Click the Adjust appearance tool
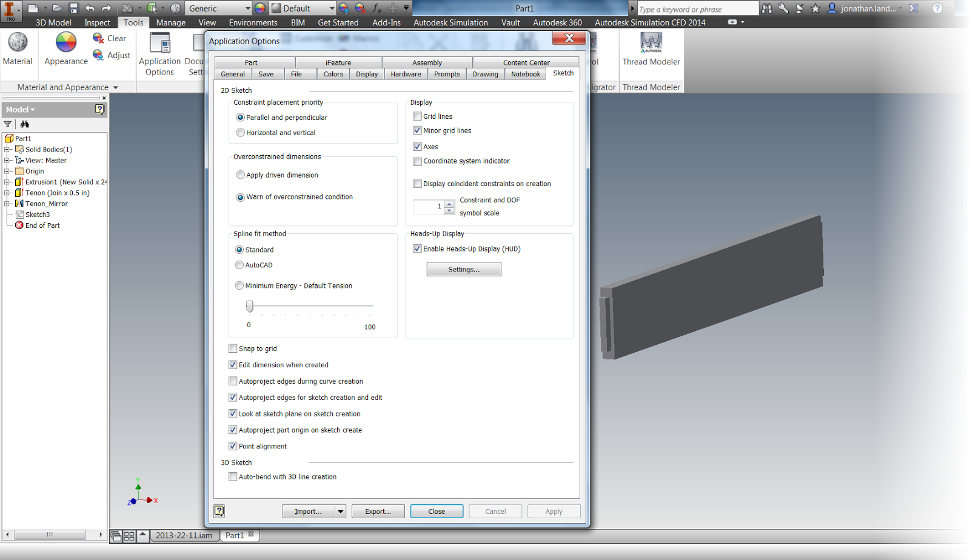 point(112,55)
